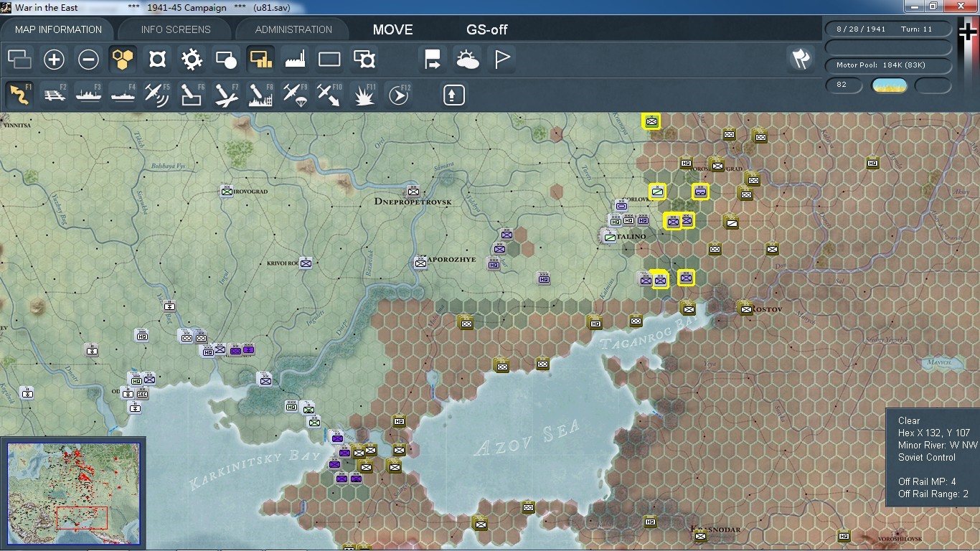This screenshot has width=980, height=551.
Task: Click the boxed up-arrow icon
Action: (453, 95)
